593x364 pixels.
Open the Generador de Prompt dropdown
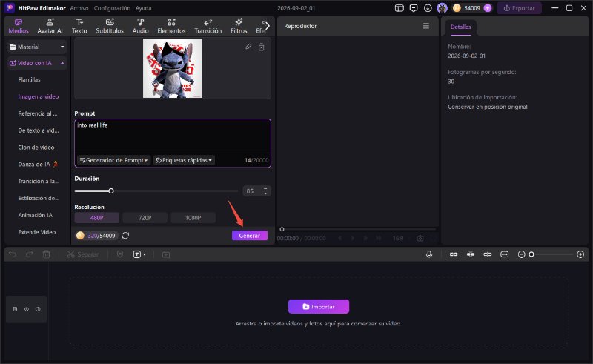pos(114,160)
